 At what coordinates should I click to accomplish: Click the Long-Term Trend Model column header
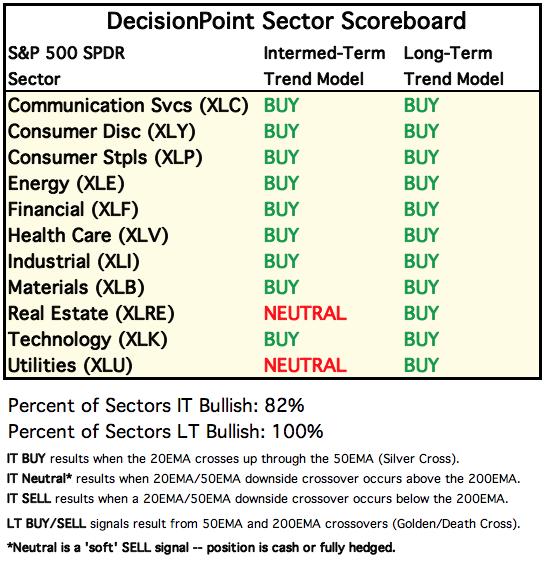(x=454, y=66)
